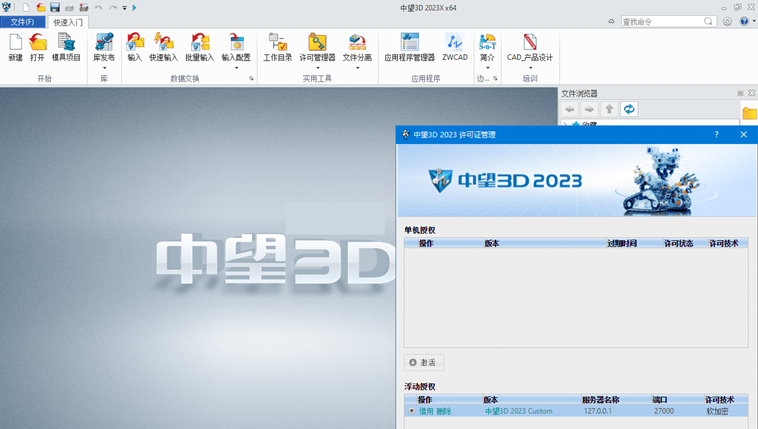Click the yellow folder icon beside file browser
758x429 pixels.
[x=749, y=113]
